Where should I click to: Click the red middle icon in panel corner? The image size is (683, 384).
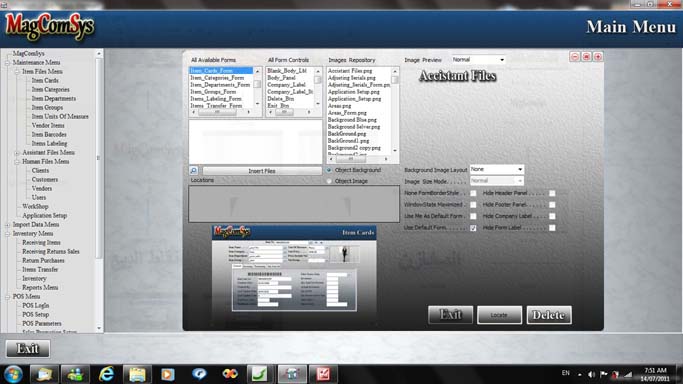(x=586, y=57)
